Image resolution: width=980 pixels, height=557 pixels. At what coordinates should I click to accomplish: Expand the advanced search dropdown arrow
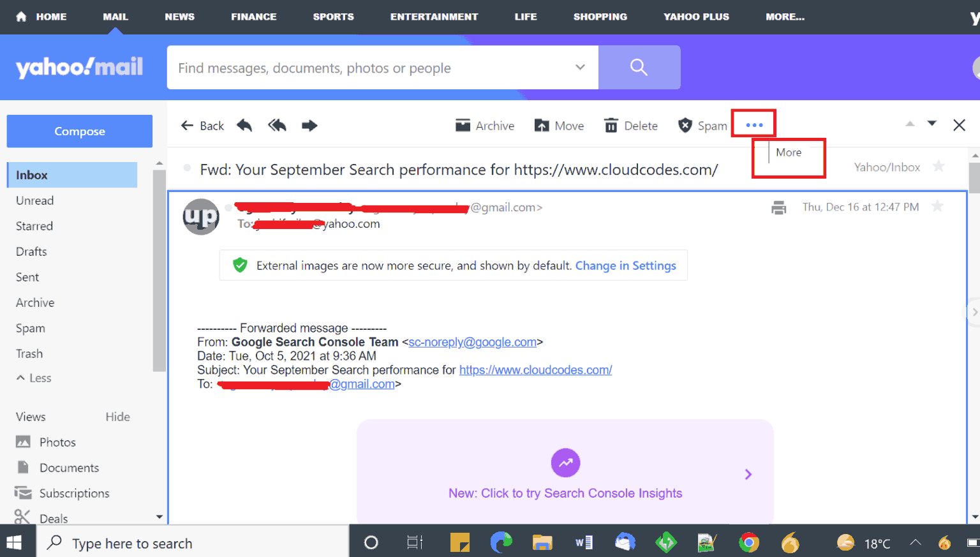[580, 67]
